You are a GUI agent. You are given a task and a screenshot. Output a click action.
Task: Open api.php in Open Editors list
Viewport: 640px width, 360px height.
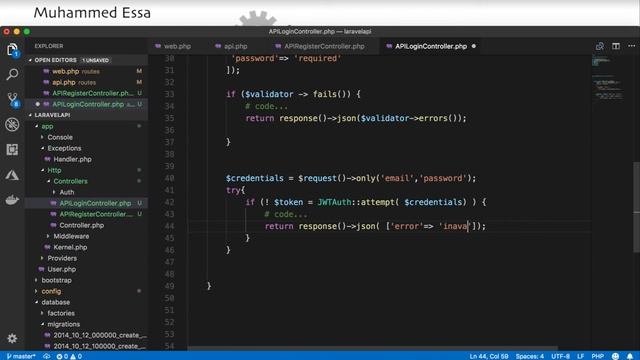click(87, 82)
